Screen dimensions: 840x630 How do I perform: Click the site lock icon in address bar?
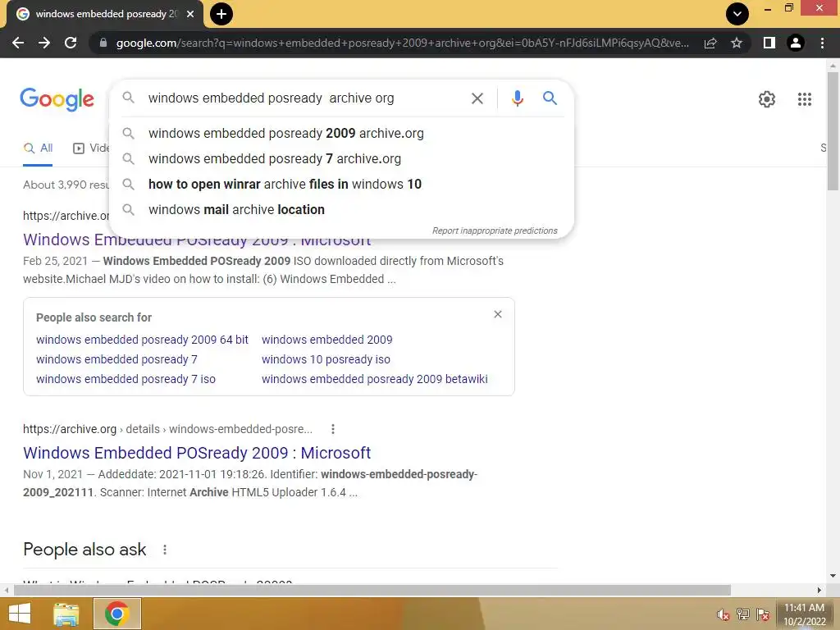click(103, 43)
